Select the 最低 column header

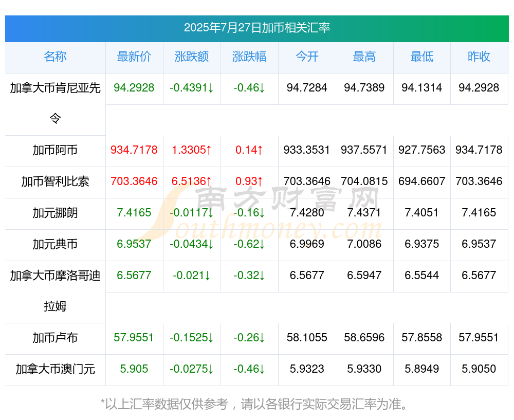[x=422, y=57]
